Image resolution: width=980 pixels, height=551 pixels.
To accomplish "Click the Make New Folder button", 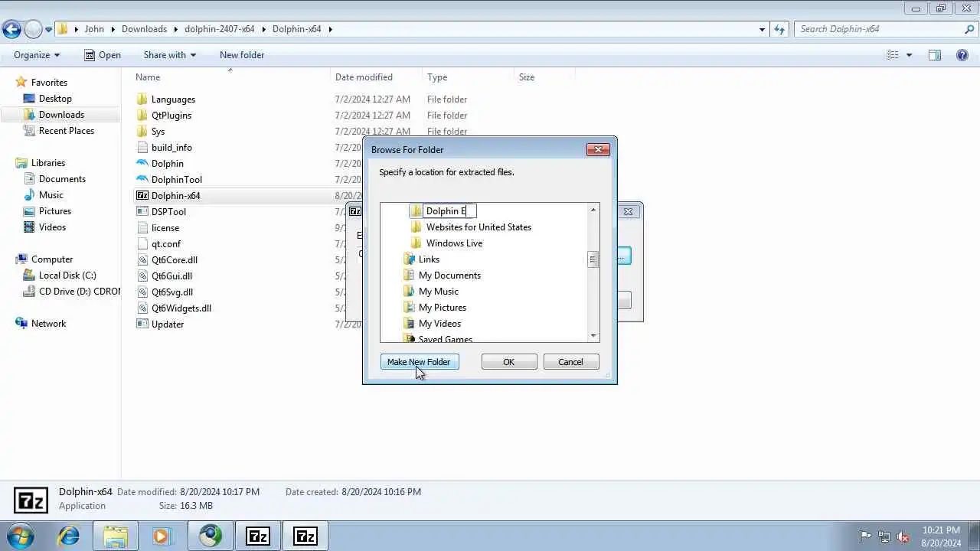I will tap(420, 362).
